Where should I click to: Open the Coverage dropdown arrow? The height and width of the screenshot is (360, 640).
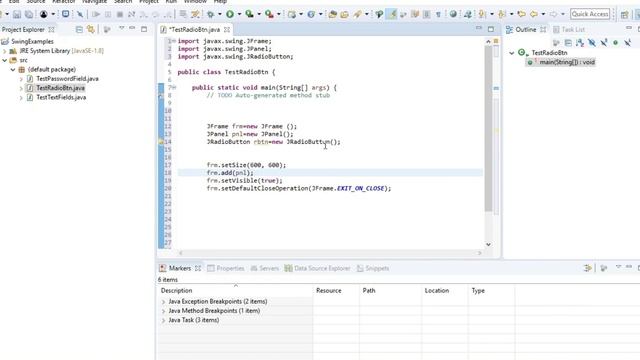click(259, 14)
